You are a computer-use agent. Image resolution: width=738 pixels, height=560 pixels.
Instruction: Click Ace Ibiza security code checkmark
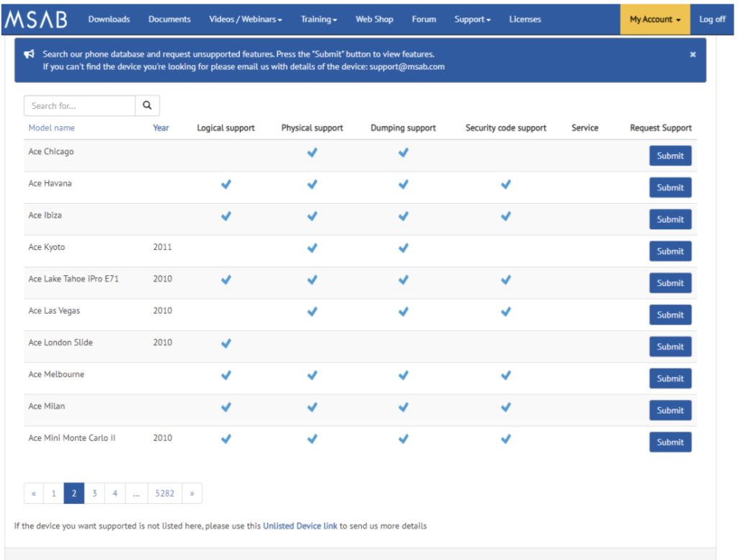506,216
